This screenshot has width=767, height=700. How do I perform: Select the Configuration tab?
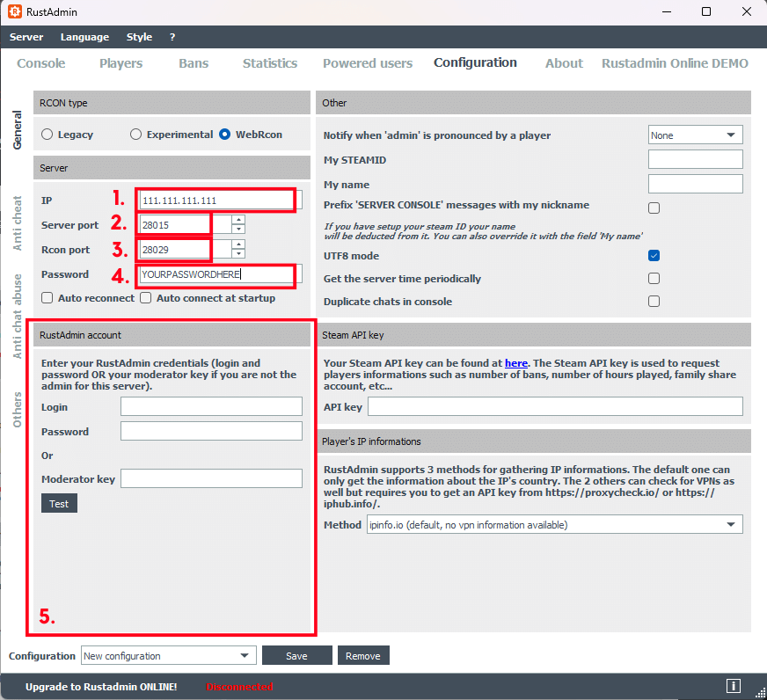pos(475,62)
